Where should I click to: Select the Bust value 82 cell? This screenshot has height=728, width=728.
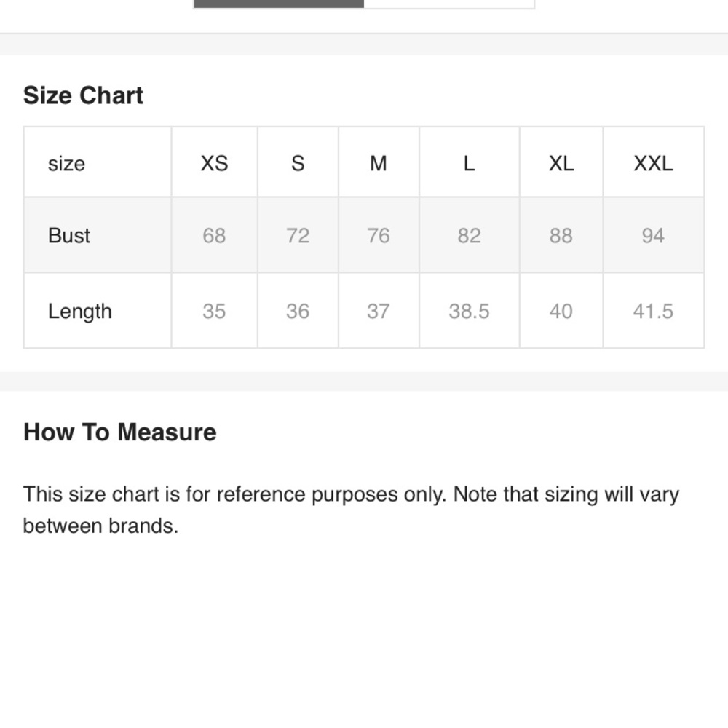(469, 235)
